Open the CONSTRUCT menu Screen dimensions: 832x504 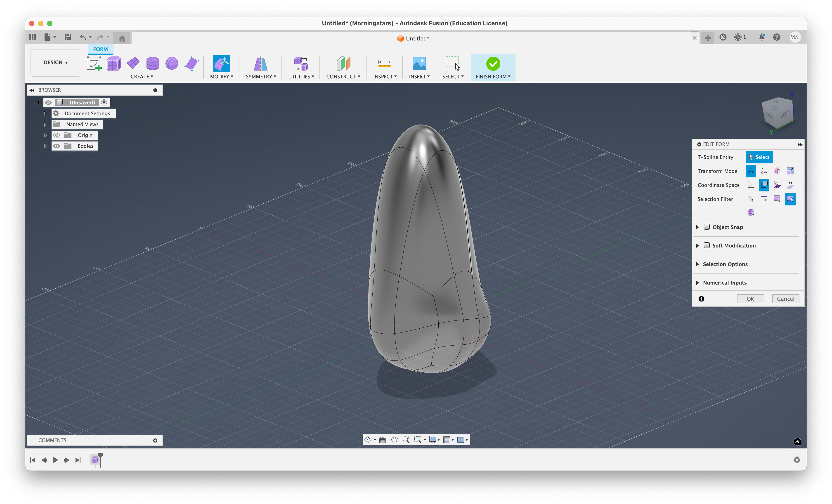(x=343, y=77)
